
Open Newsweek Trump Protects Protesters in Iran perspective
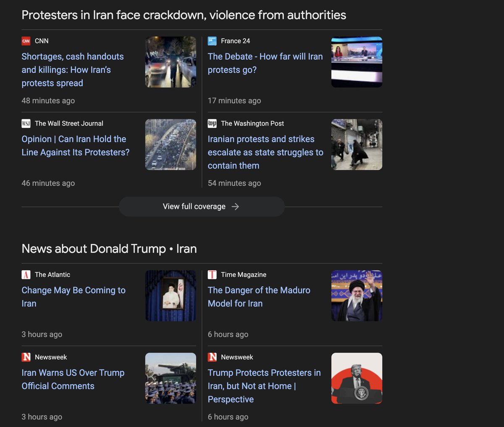pyautogui.click(x=264, y=386)
